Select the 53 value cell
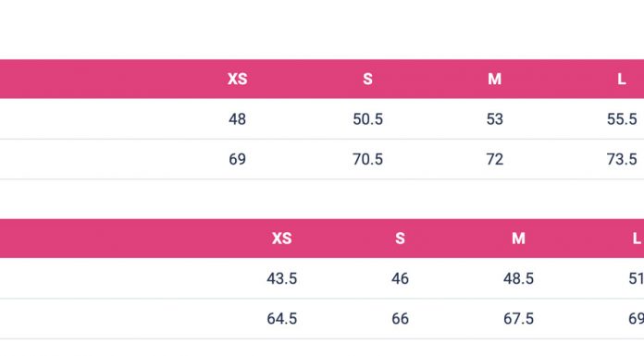The image size is (644, 356). pos(494,119)
